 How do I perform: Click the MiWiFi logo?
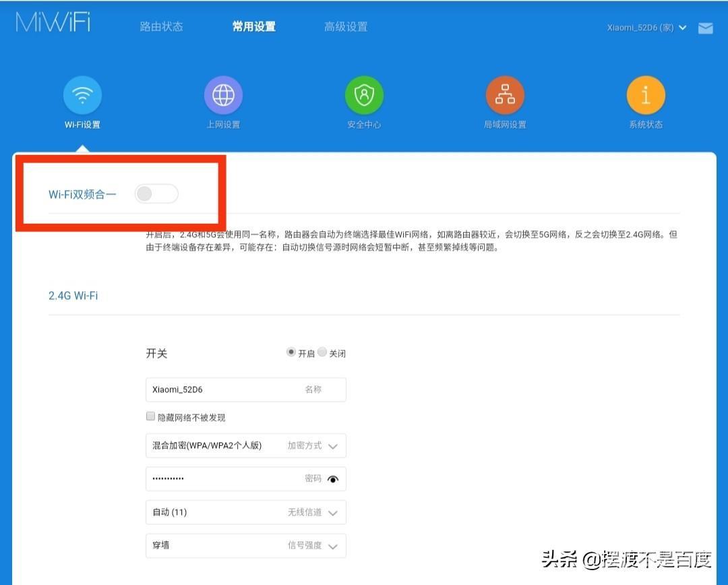click(53, 22)
